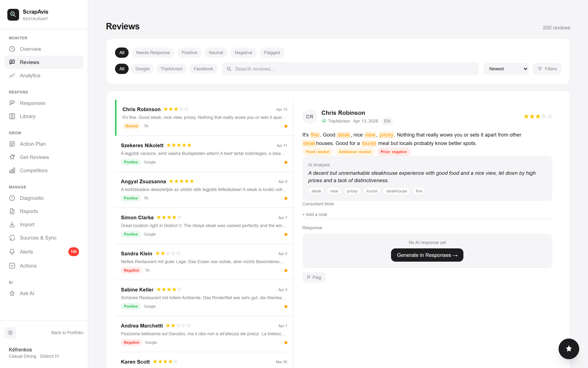Select Sandra Klein's review
588x368 pixels.
[x=204, y=262]
